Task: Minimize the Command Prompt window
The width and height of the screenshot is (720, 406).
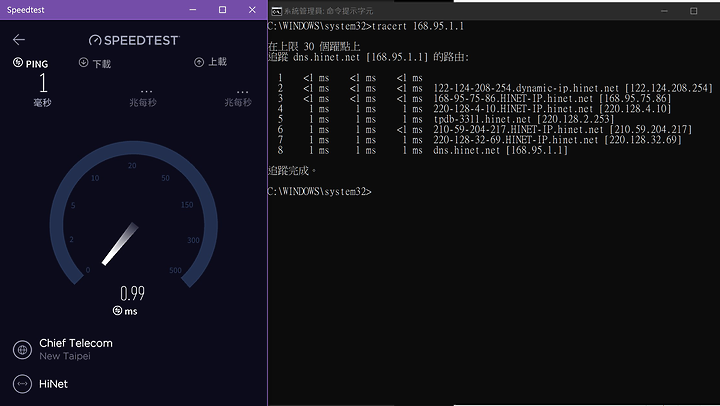Action: [x=664, y=11]
